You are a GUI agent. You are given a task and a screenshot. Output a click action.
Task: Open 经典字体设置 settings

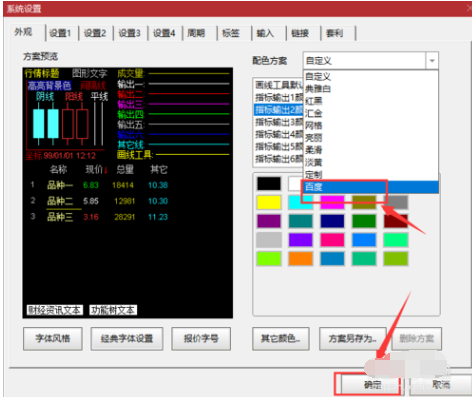pyautogui.click(x=127, y=339)
